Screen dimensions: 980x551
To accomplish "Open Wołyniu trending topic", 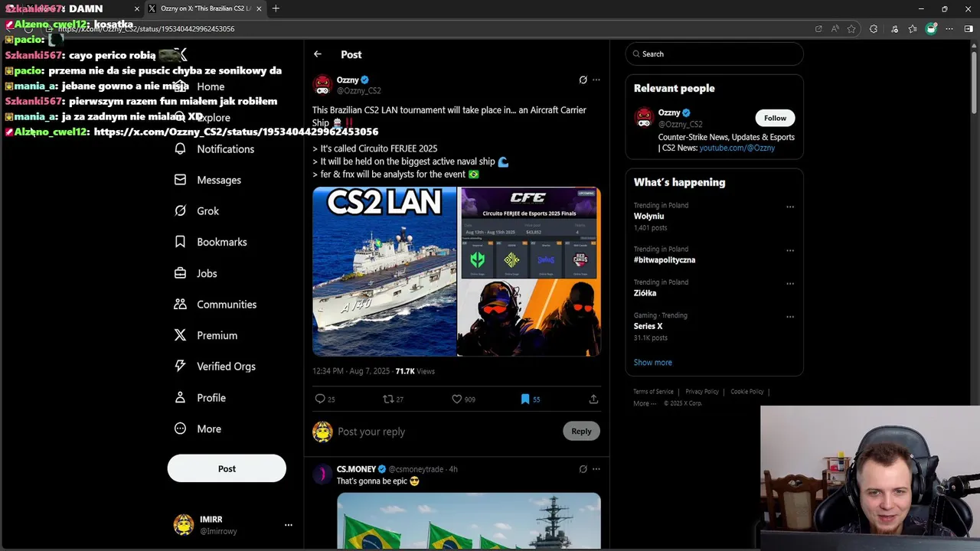I will coord(649,217).
